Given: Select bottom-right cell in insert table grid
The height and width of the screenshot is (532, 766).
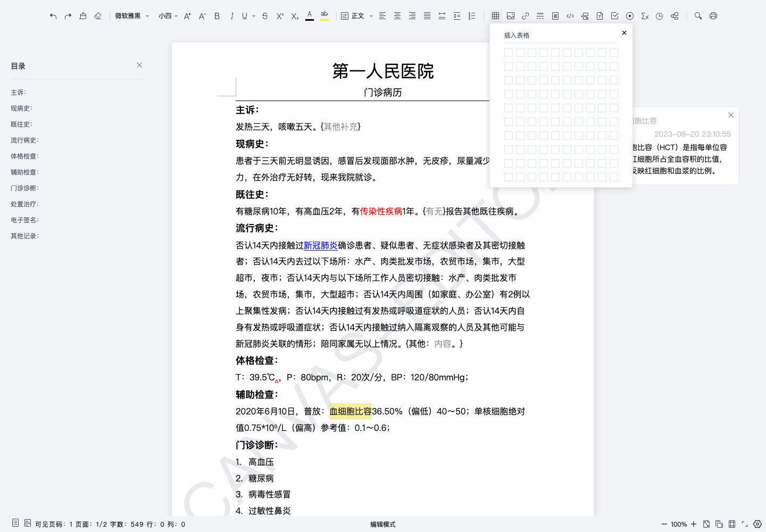Looking at the screenshot, I should [x=614, y=177].
